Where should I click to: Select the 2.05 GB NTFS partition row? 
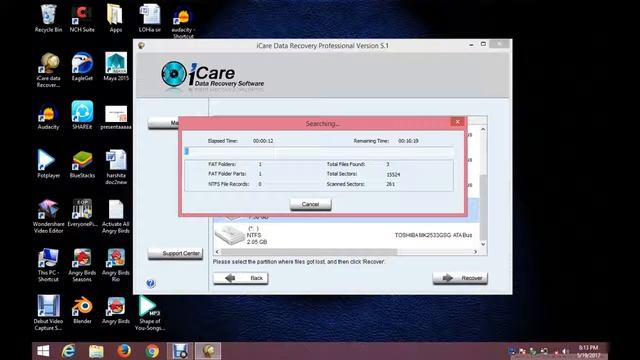[346, 236]
